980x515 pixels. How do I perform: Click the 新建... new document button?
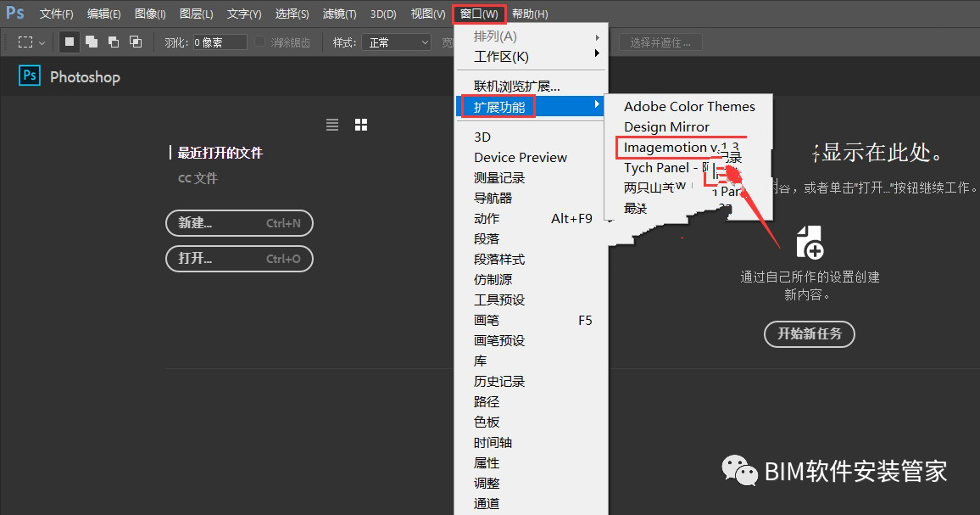(239, 223)
